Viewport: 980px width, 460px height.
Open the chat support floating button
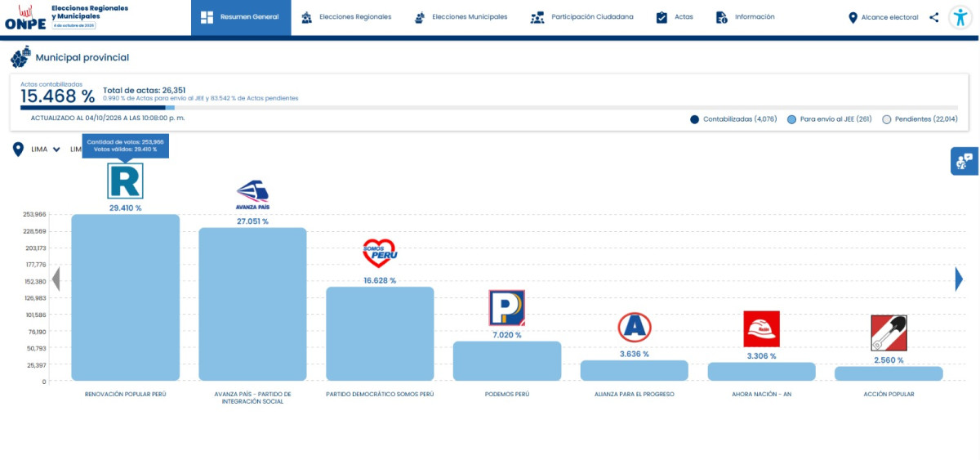[x=964, y=161]
